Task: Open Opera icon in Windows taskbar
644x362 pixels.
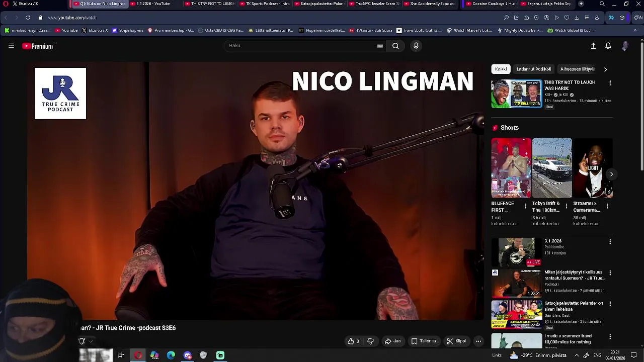Action: point(138,355)
